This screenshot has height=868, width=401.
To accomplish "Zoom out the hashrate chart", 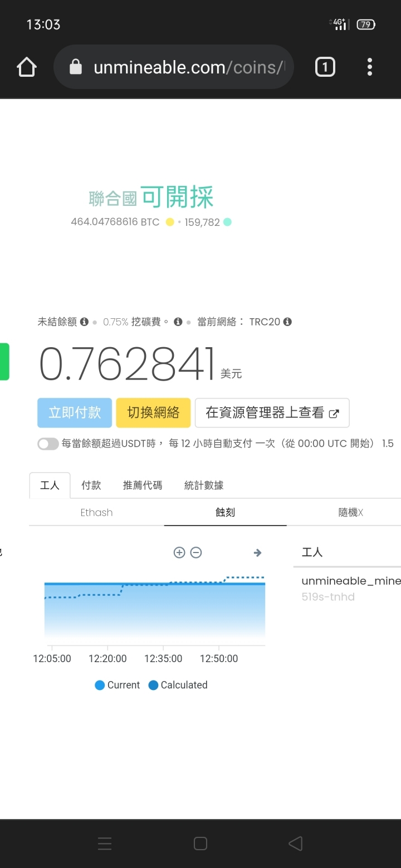I will point(196,553).
